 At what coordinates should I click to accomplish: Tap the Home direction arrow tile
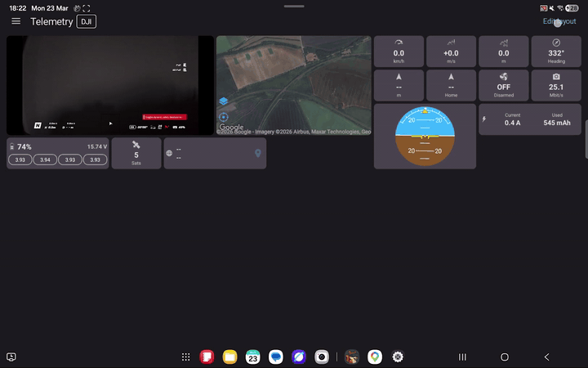coord(451,85)
